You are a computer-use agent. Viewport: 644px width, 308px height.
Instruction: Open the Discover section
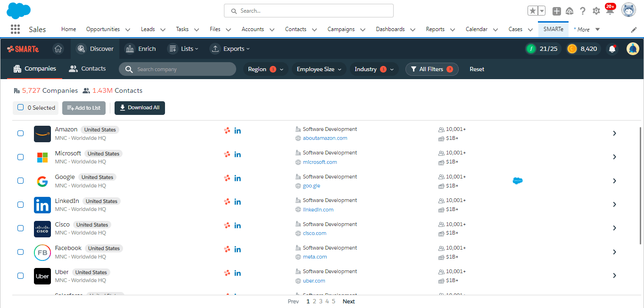click(x=95, y=49)
